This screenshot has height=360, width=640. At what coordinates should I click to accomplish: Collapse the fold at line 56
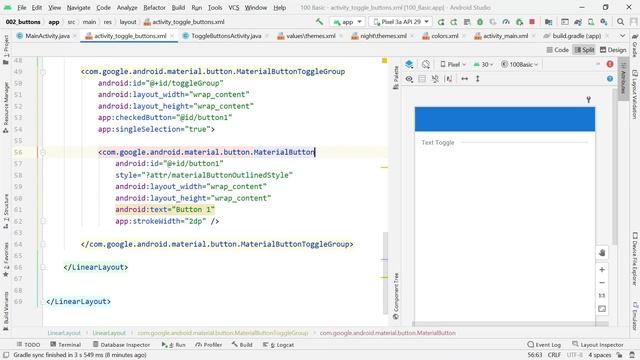point(43,152)
